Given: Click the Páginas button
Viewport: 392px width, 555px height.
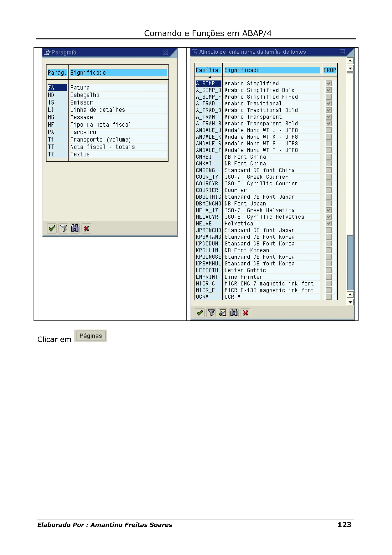Looking at the screenshot, I should 90,336.
